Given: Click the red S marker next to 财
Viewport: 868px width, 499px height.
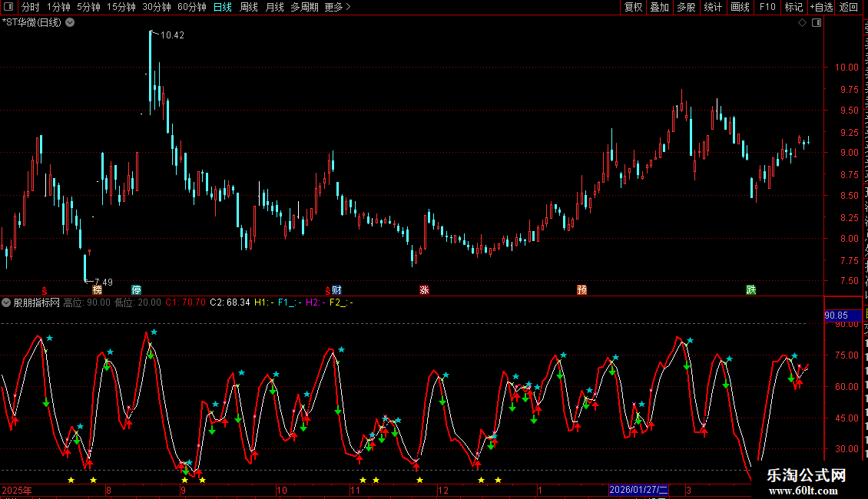Looking at the screenshot, I should click(x=328, y=291).
